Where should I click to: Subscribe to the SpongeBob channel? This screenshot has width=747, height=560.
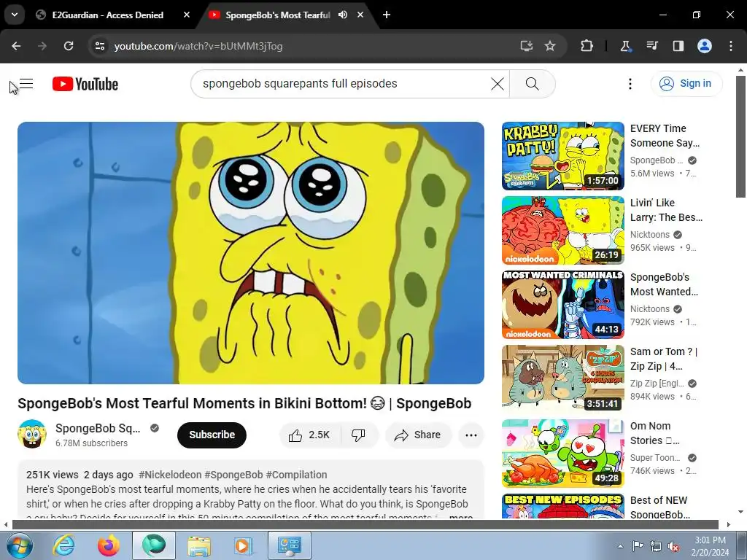click(212, 435)
